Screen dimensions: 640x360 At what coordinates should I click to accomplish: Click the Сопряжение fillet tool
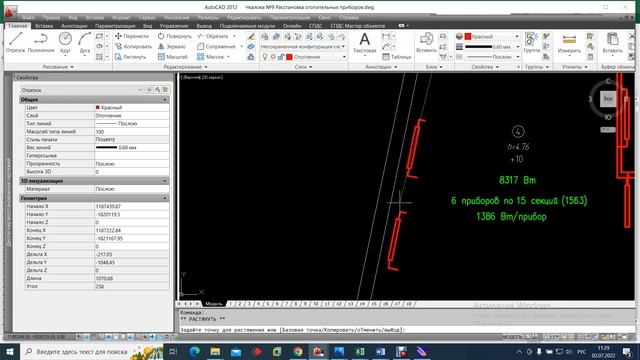coord(217,47)
